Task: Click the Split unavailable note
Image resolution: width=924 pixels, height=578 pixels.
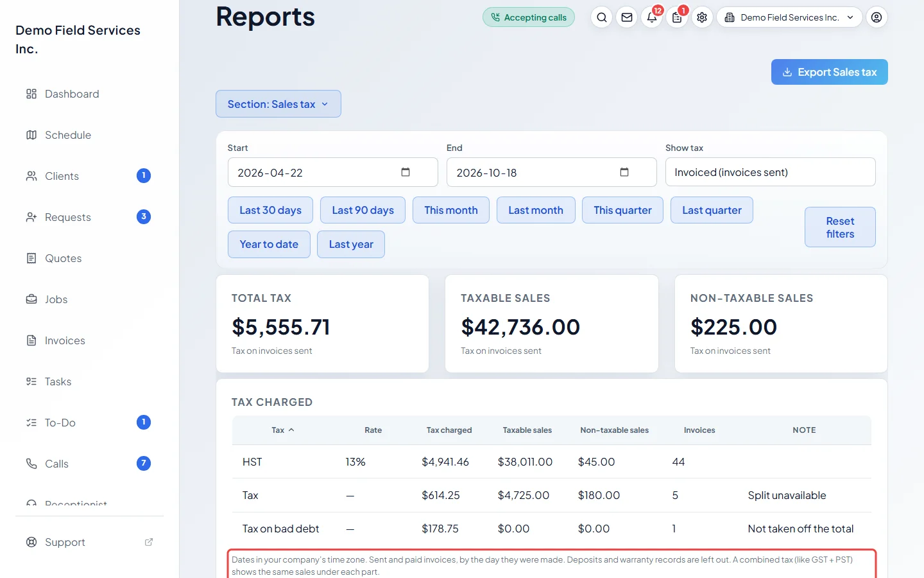Action: (787, 495)
